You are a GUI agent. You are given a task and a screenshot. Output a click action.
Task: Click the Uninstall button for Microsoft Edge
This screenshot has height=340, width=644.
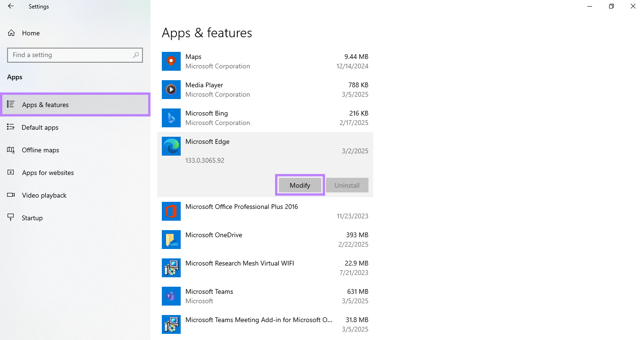(347, 185)
